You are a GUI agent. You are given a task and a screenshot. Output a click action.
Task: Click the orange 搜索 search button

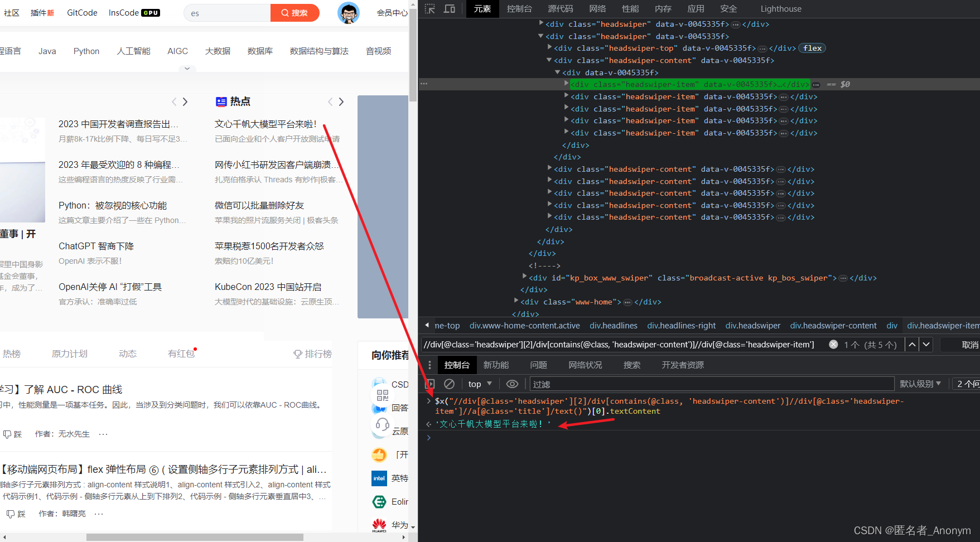[295, 13]
